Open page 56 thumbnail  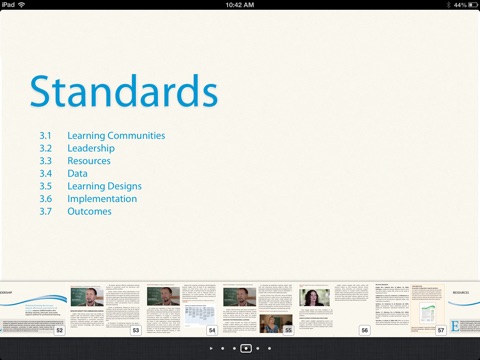tap(334, 310)
